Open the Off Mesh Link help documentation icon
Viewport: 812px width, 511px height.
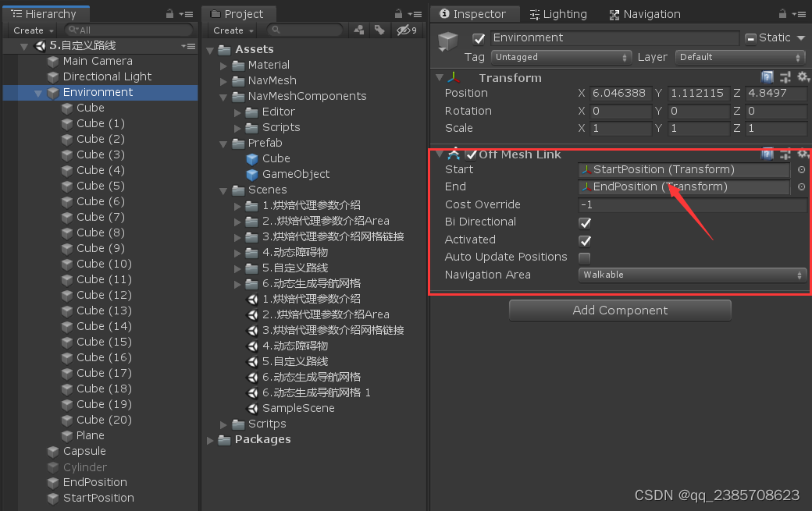[x=767, y=154]
